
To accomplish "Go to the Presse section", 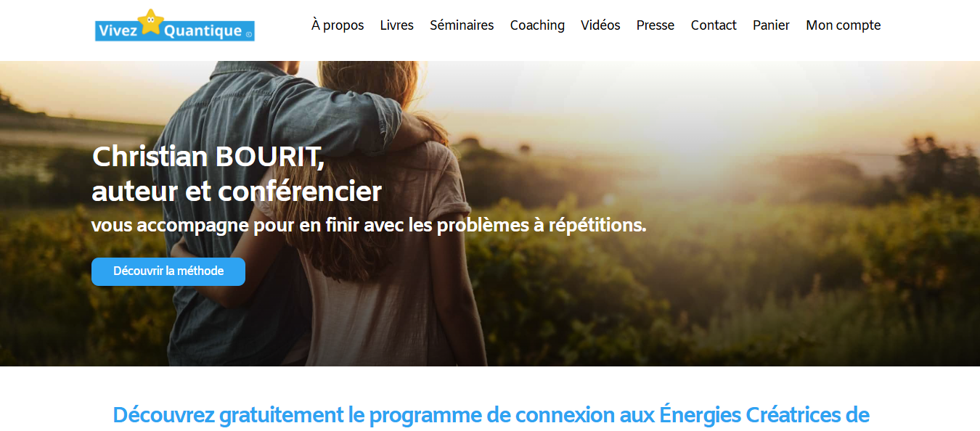I will click(x=656, y=25).
